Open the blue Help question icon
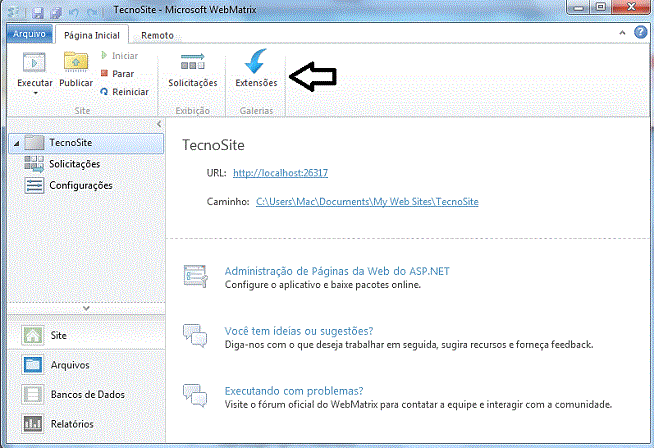This screenshot has height=448, width=654. (x=641, y=32)
